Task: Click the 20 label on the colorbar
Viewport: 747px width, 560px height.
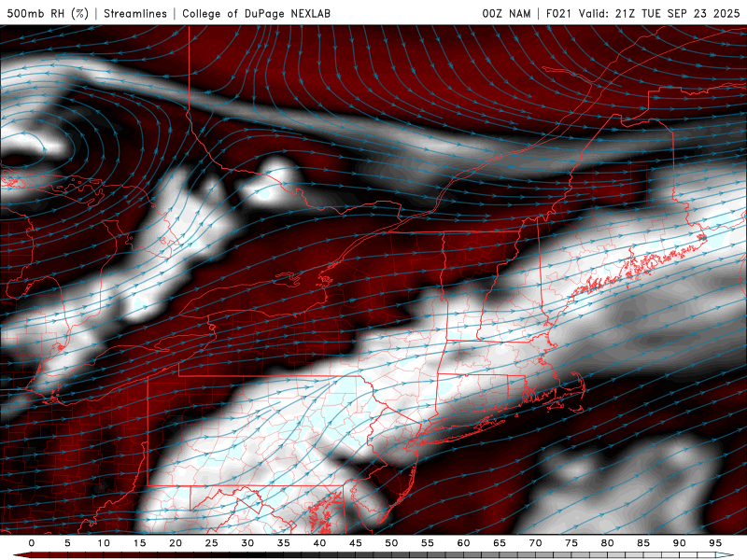Action: [x=176, y=543]
